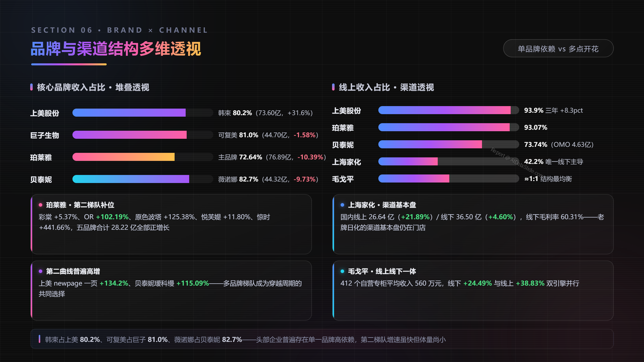Click the 贝泰妮 online share bar (73.74%)

(449, 144)
